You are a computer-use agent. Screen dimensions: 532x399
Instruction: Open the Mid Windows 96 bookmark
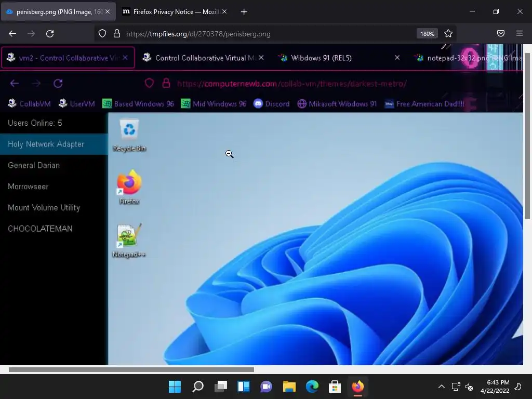point(214,104)
